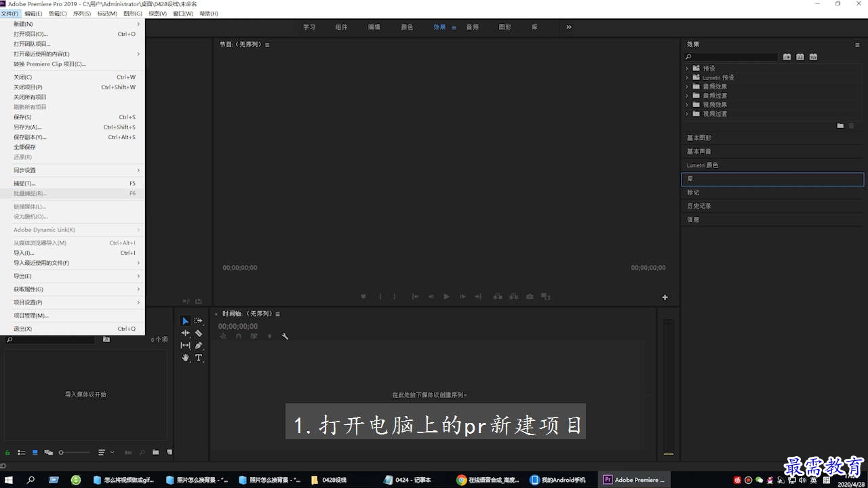The height and width of the screenshot is (488, 868).
Task: Select the Selection arrow tool
Action: tap(186, 321)
